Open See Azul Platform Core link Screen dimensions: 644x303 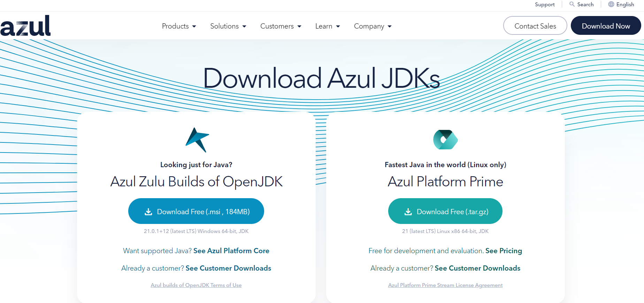coord(231,251)
